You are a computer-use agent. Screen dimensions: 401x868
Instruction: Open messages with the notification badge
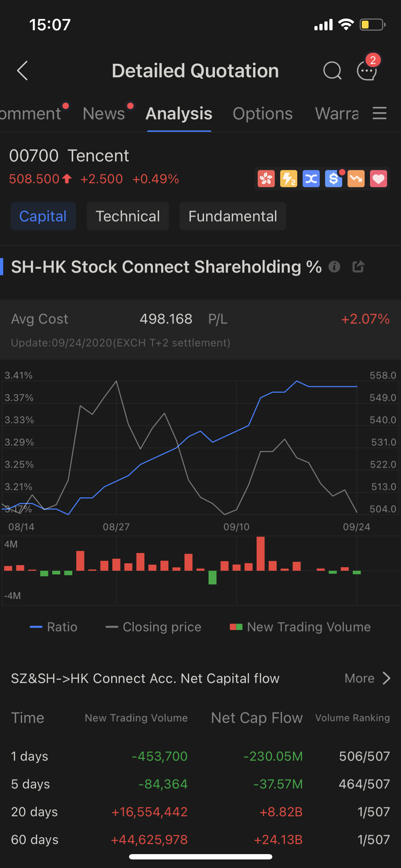pos(366,71)
